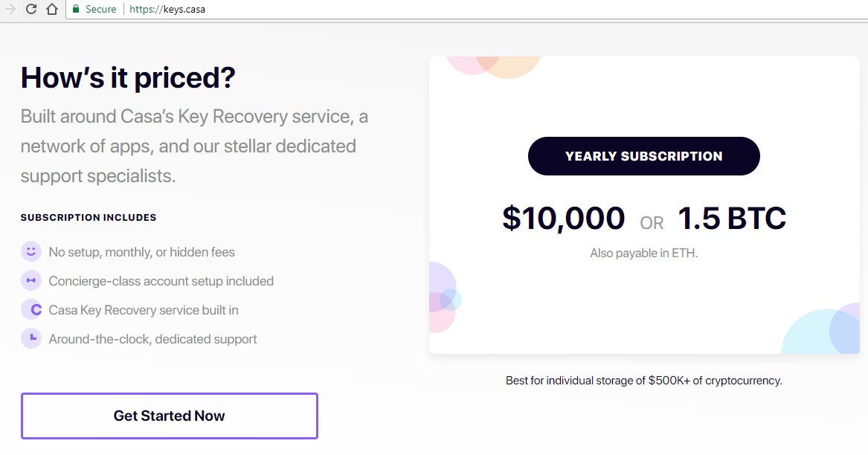The height and width of the screenshot is (455, 868).
Task: Click the keys.casa URL in address bar
Action: [167, 10]
